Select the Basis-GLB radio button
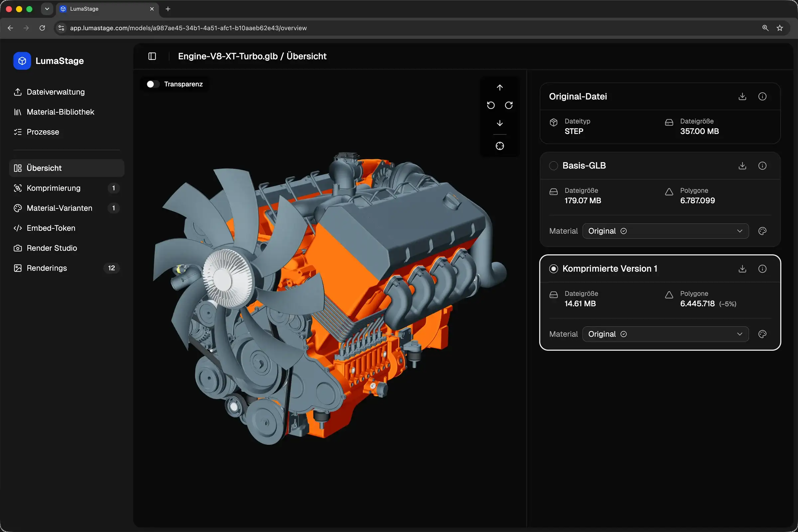Screen dimensions: 798x532 coord(553,166)
